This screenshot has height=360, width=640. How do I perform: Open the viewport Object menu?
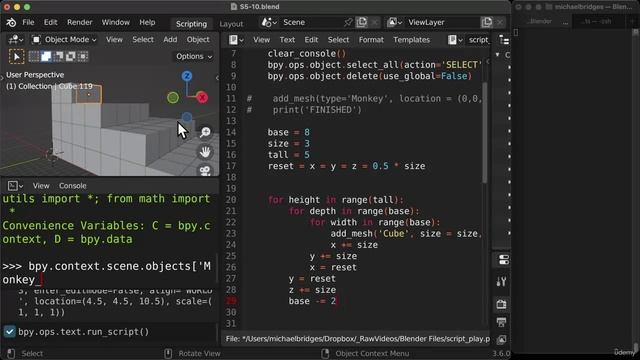(x=198, y=40)
